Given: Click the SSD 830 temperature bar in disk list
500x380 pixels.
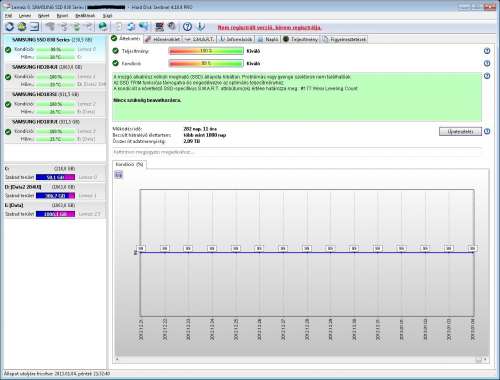Looking at the screenshot, I should point(56,57).
